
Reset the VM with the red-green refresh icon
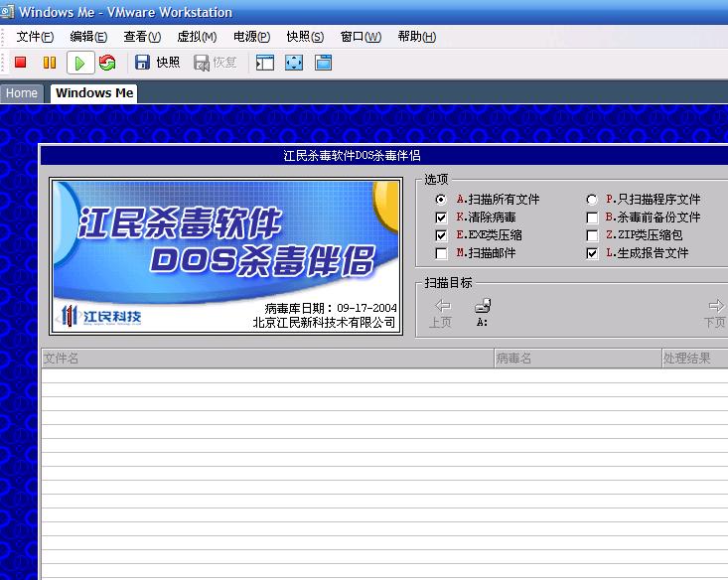click(107, 63)
